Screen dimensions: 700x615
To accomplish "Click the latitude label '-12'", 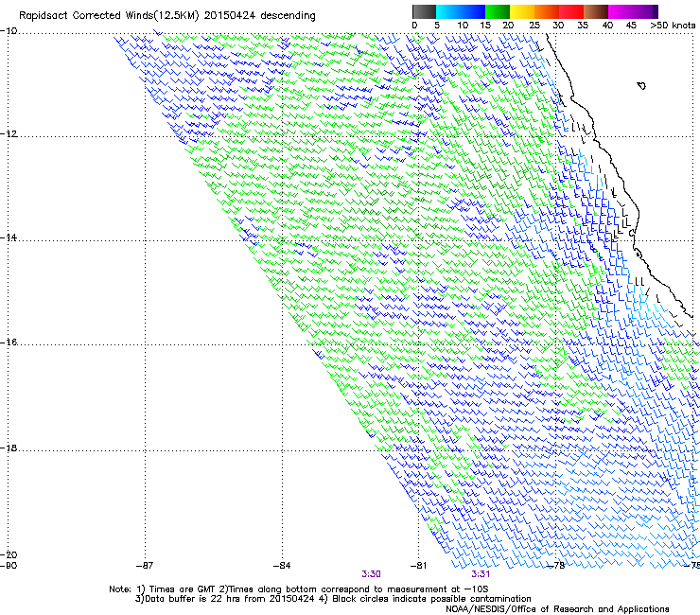I will [x=9, y=134].
